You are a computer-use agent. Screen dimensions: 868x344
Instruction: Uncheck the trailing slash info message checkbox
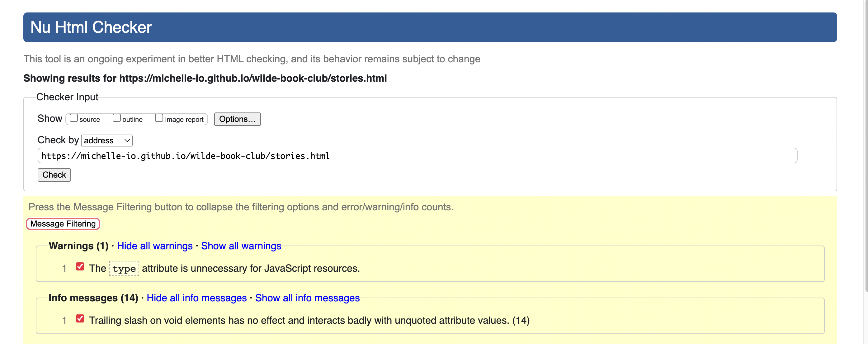[x=80, y=318]
